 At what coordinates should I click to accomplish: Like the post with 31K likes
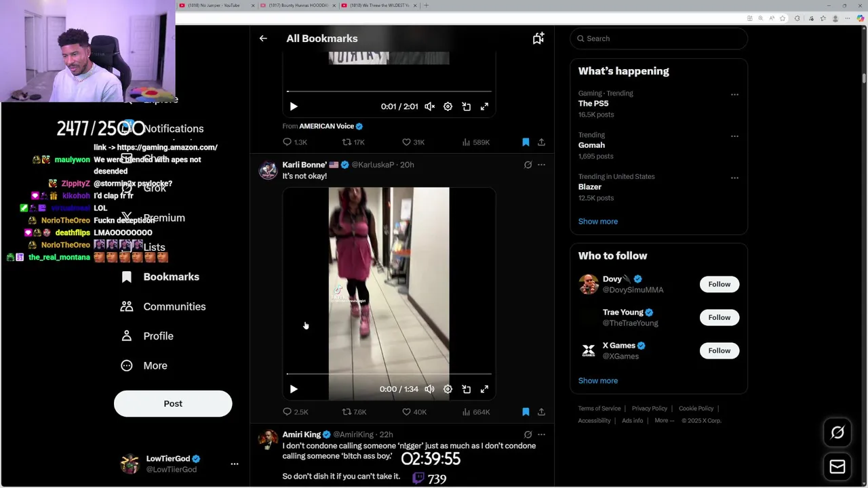413,142
